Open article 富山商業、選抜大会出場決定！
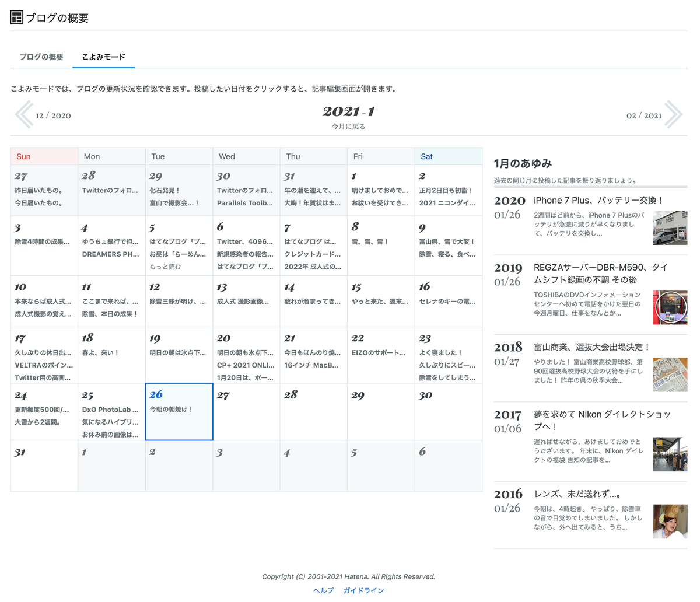 (x=592, y=347)
